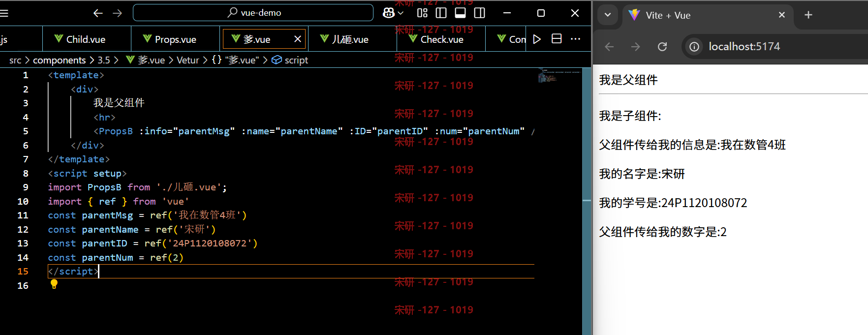
Task: Open the src breadcrumb
Action: click(15, 60)
